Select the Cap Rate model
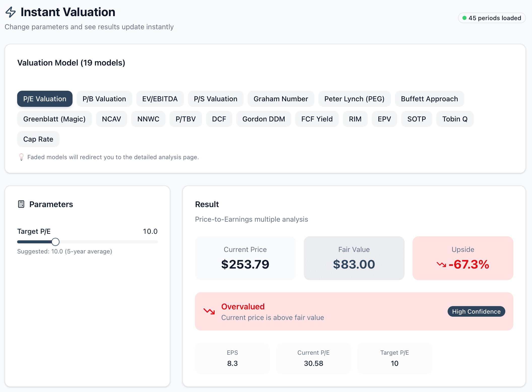 [38, 139]
